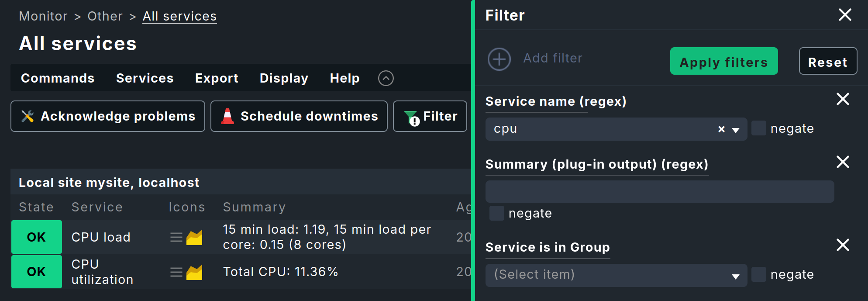Clear the cpu value in service name

(x=721, y=129)
